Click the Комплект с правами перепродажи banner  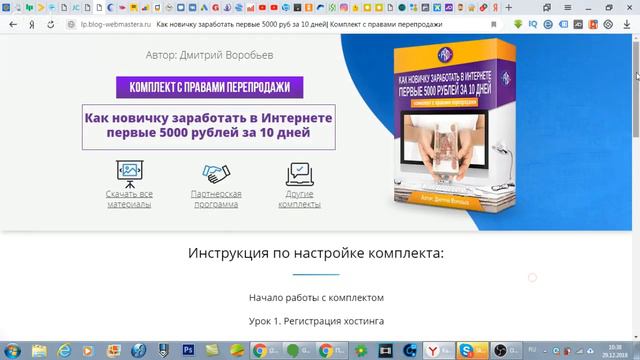[209, 87]
